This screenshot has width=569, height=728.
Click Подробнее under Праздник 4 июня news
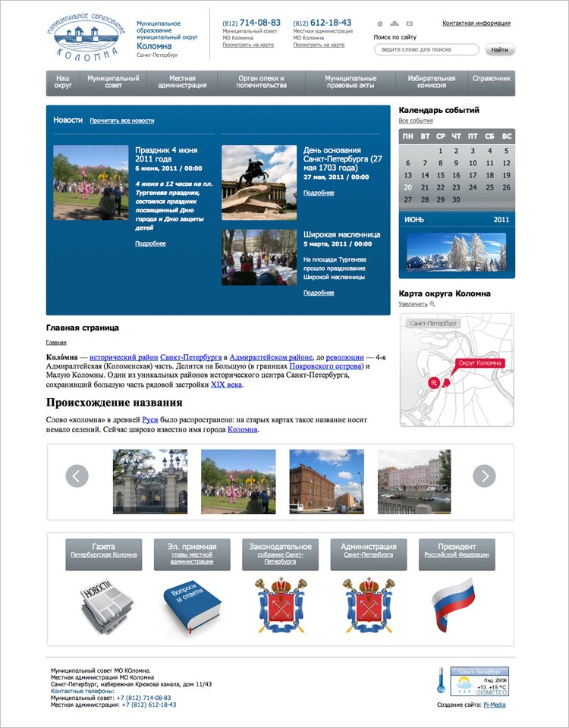(150, 243)
